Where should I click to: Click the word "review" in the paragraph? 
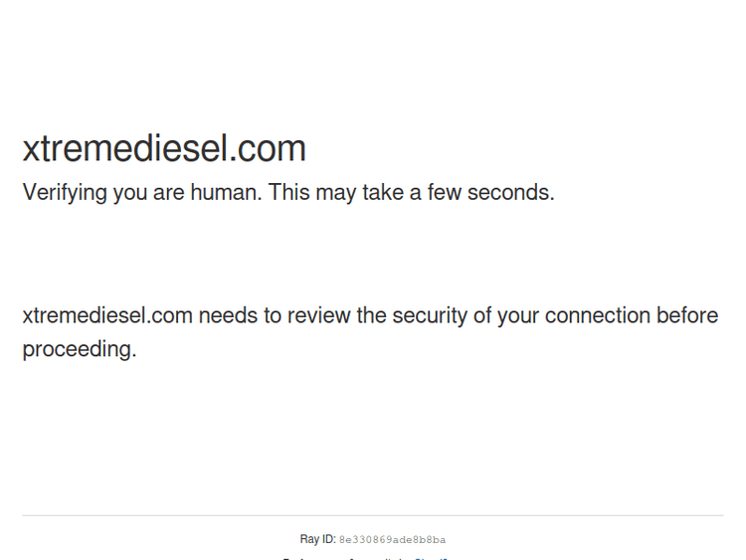pos(319,316)
